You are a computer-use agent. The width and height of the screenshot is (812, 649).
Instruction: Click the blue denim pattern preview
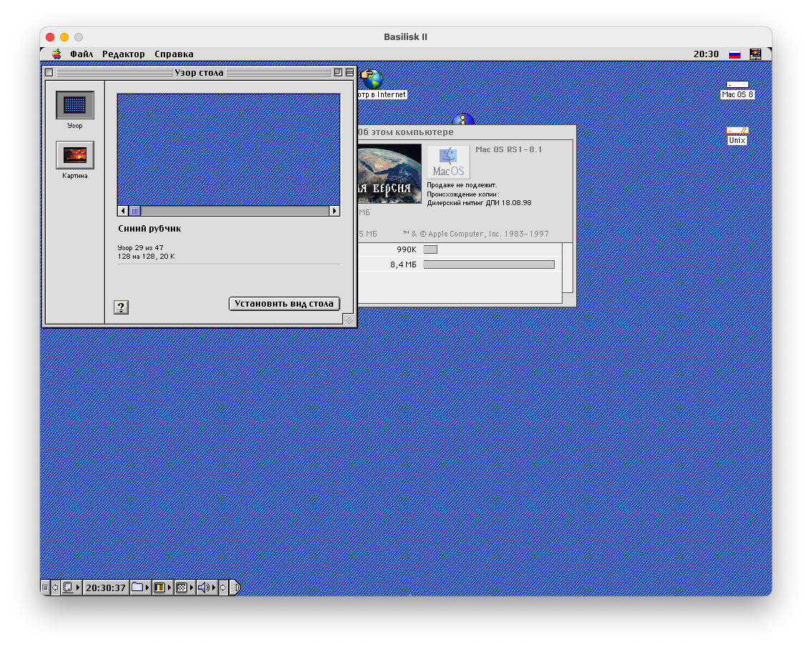tap(229, 149)
